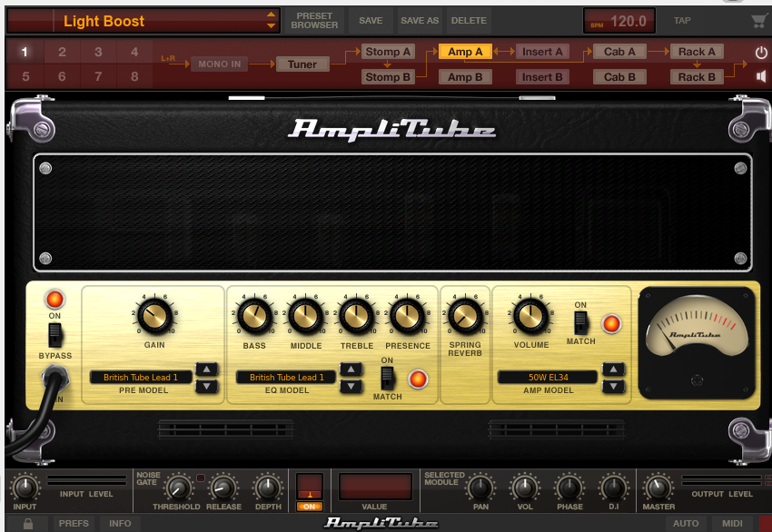Click the AmpliTube VU meter
Screen dimensions: 772x532
pyautogui.click(x=697, y=342)
